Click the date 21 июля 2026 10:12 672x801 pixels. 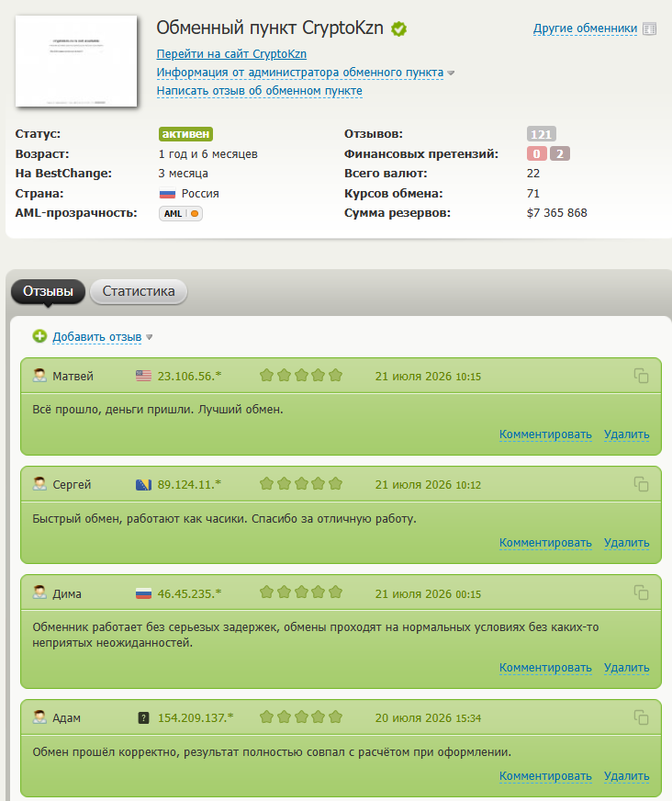pos(428,485)
